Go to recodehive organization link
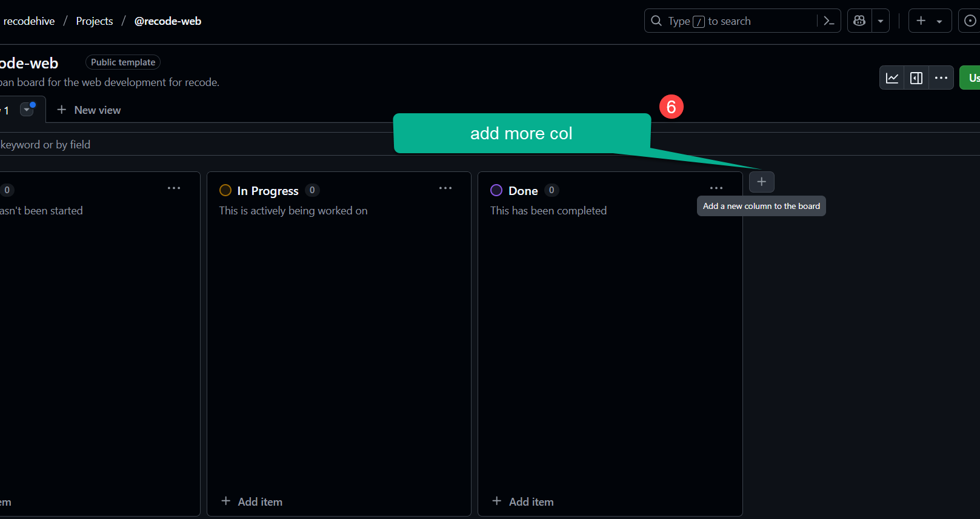This screenshot has width=980, height=519. pyautogui.click(x=29, y=21)
